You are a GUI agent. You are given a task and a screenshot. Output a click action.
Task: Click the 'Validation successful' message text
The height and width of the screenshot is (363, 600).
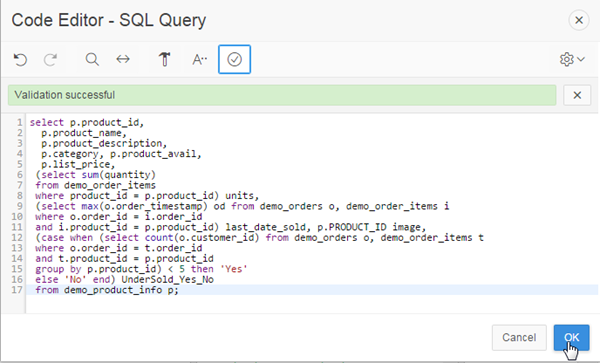(65, 95)
